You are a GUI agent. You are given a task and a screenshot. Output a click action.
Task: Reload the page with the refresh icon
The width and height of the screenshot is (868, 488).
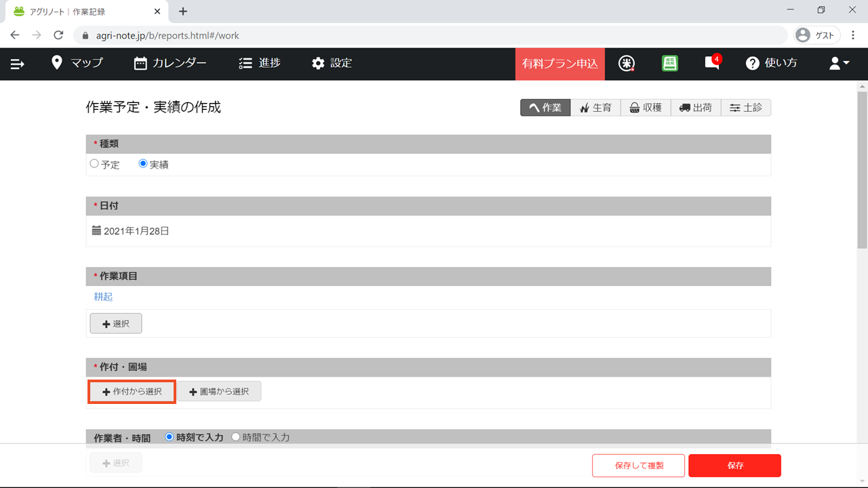coord(58,35)
